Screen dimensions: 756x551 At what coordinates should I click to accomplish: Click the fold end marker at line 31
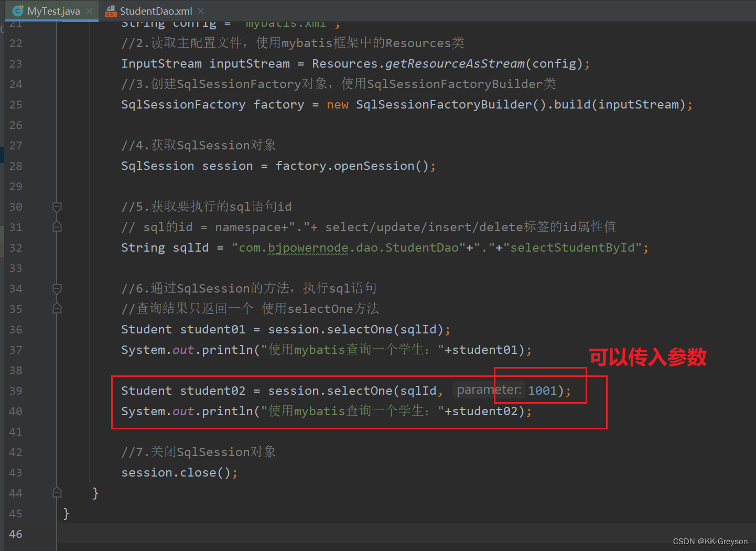tap(57, 227)
